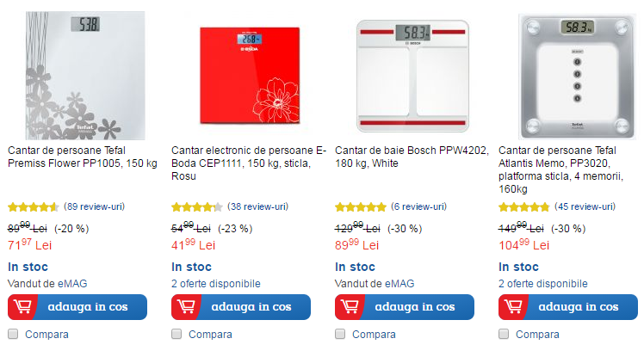Open the 38 review-uri link
Viewport: 644px width, 357px height.
[x=258, y=207]
